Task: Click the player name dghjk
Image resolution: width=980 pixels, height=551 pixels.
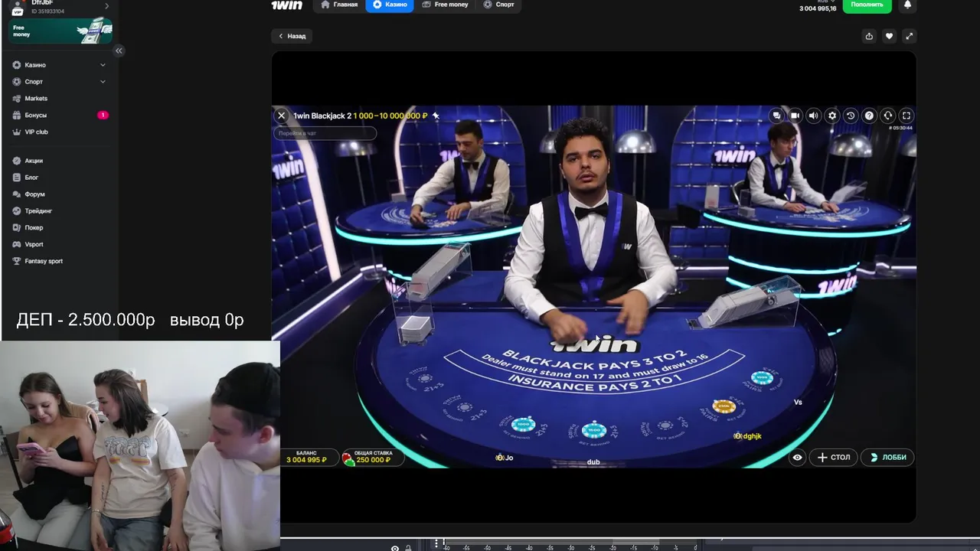Action: 752,436
